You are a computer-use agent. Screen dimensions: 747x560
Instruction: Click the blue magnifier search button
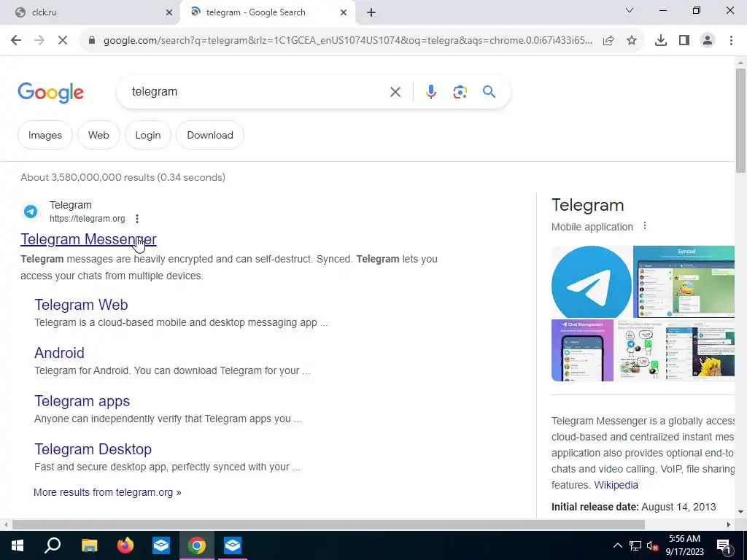click(x=489, y=91)
